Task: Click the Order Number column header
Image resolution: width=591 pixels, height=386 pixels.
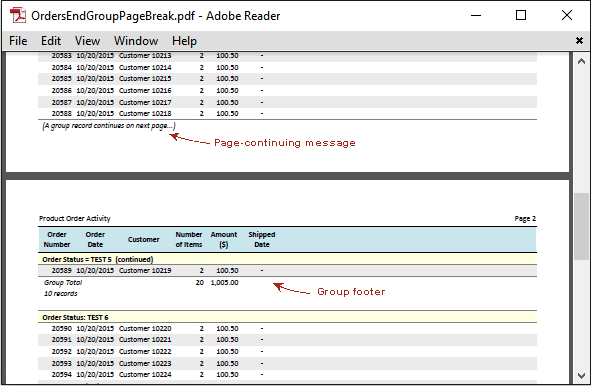Action: pyautogui.click(x=57, y=239)
